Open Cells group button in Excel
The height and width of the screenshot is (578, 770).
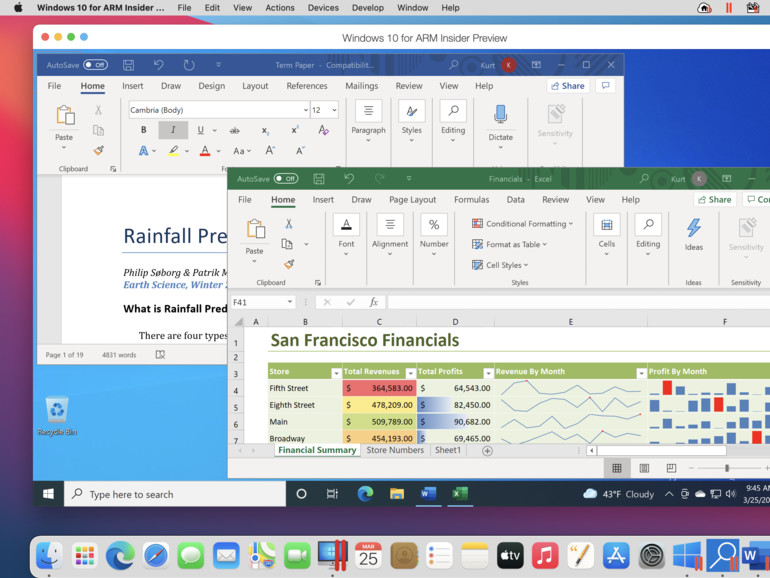tap(606, 235)
